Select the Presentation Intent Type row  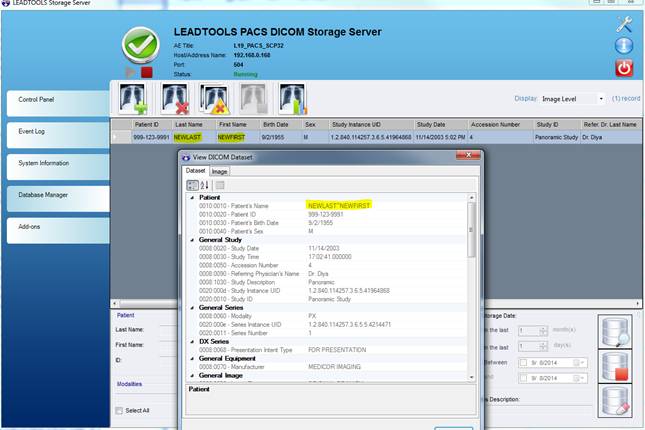[332, 350]
